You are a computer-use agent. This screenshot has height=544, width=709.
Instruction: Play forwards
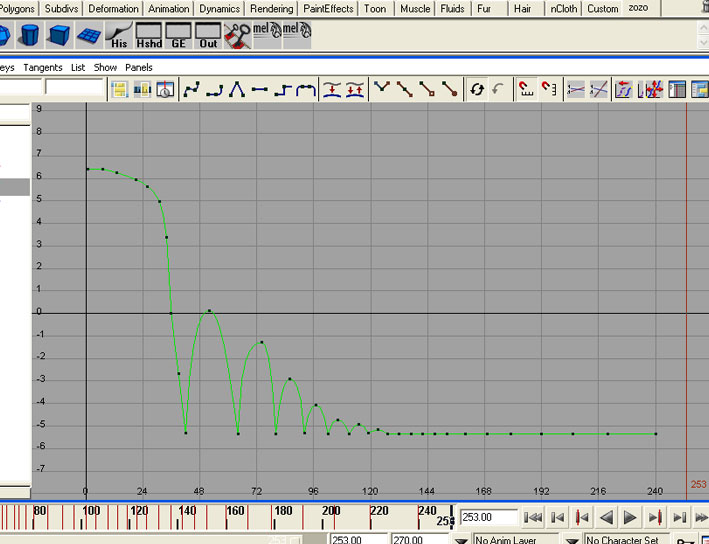pyautogui.click(x=630, y=517)
